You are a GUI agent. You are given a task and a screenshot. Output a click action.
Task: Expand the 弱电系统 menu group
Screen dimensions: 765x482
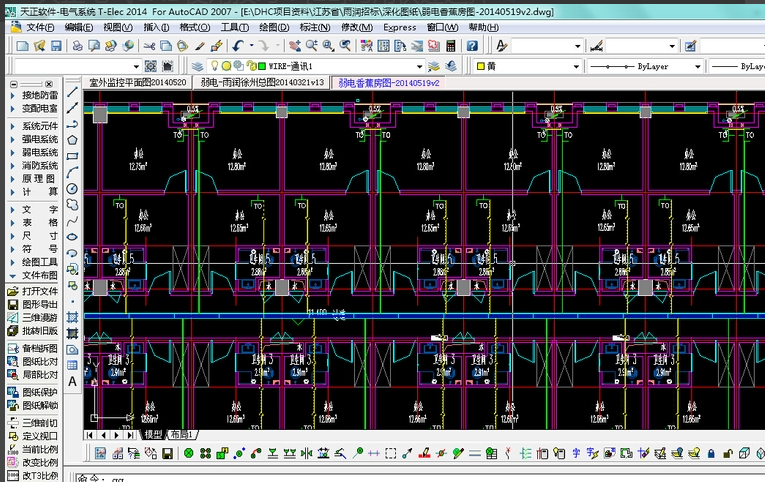pyautogui.click(x=34, y=152)
